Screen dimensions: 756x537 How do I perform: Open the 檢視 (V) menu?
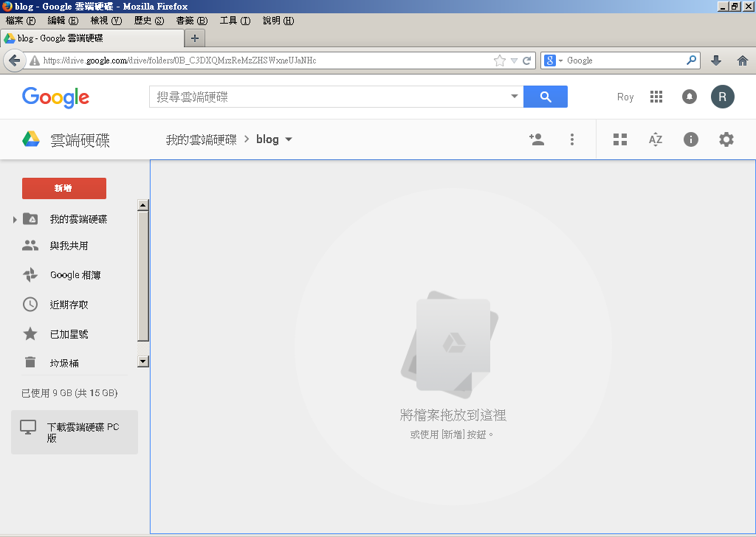click(106, 21)
